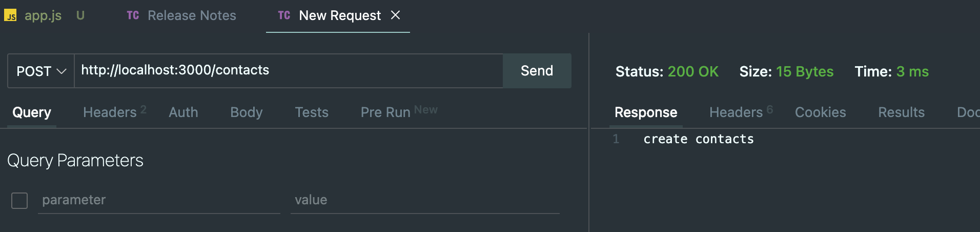Screen dimensions: 980x232
Task: Open the Auth tab
Action: point(183,112)
